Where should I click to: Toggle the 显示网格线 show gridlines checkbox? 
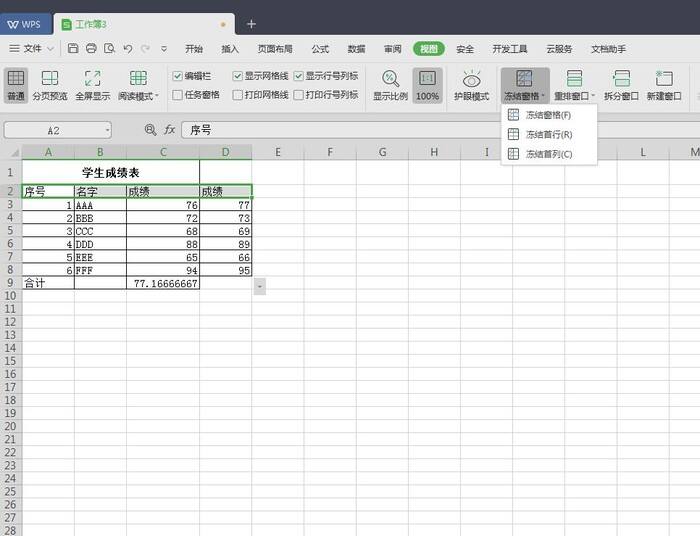(x=238, y=75)
